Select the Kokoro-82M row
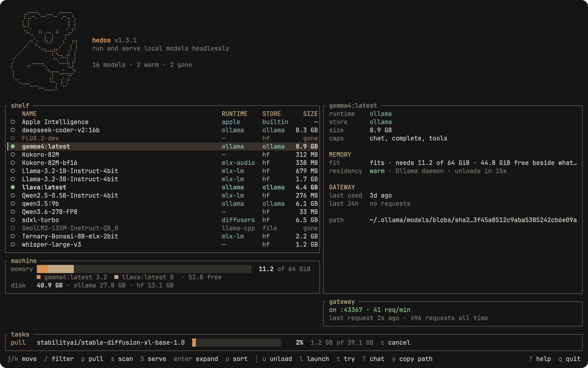Viewport: 588px width, 368px height. point(163,155)
